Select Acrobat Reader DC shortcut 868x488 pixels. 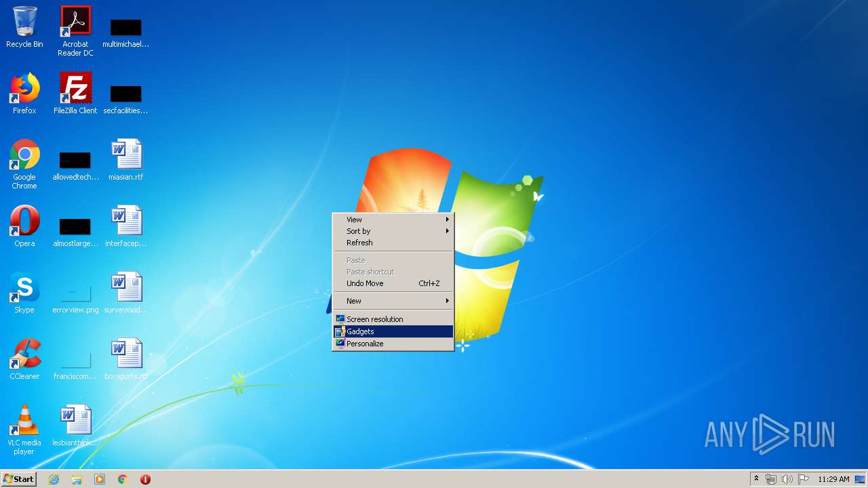(x=75, y=31)
